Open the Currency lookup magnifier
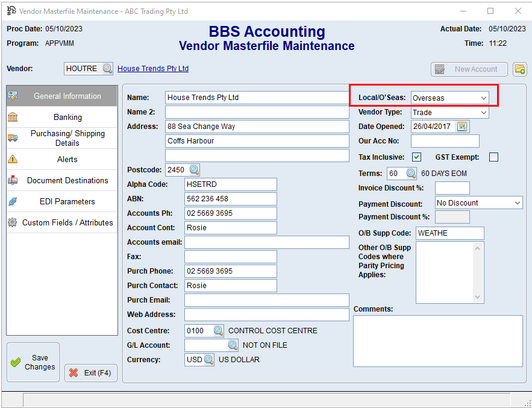The width and height of the screenshot is (532, 408). point(208,360)
